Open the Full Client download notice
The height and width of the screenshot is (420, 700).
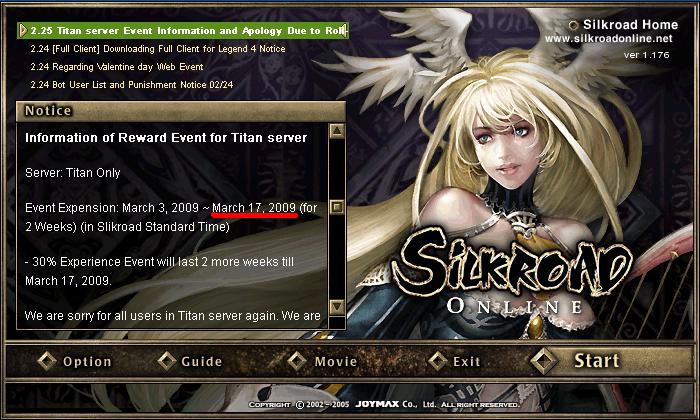tap(158, 49)
